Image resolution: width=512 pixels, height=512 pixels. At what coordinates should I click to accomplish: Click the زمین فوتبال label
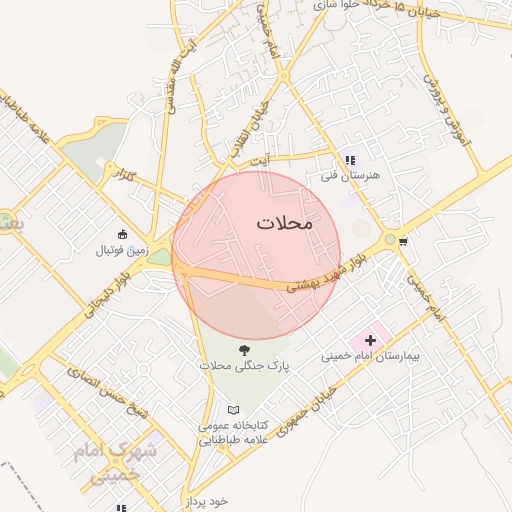[122, 251]
